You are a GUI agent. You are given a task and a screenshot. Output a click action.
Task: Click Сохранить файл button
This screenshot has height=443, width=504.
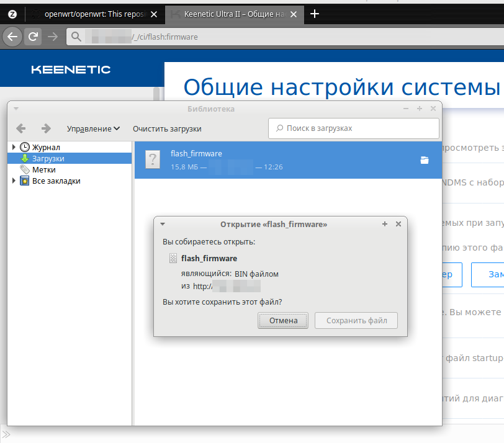click(x=356, y=321)
